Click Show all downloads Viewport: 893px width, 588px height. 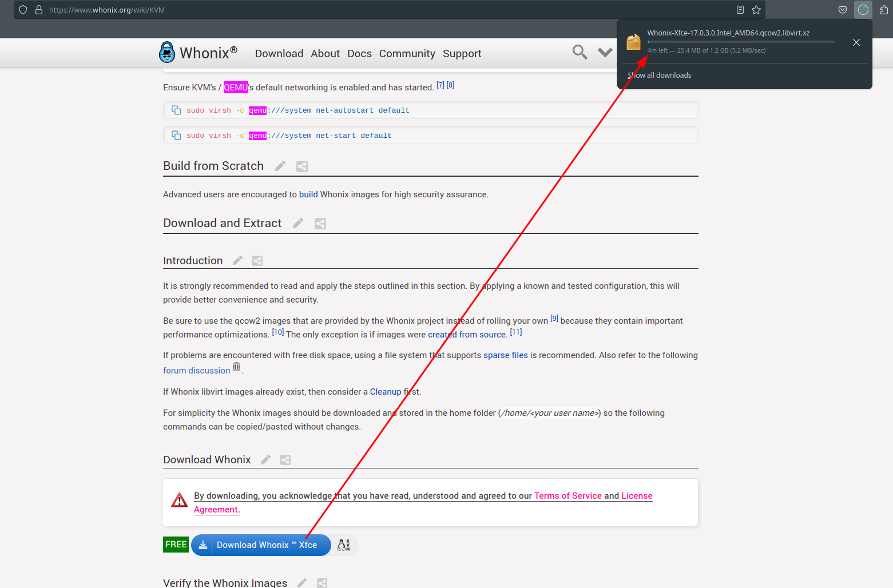[660, 76]
